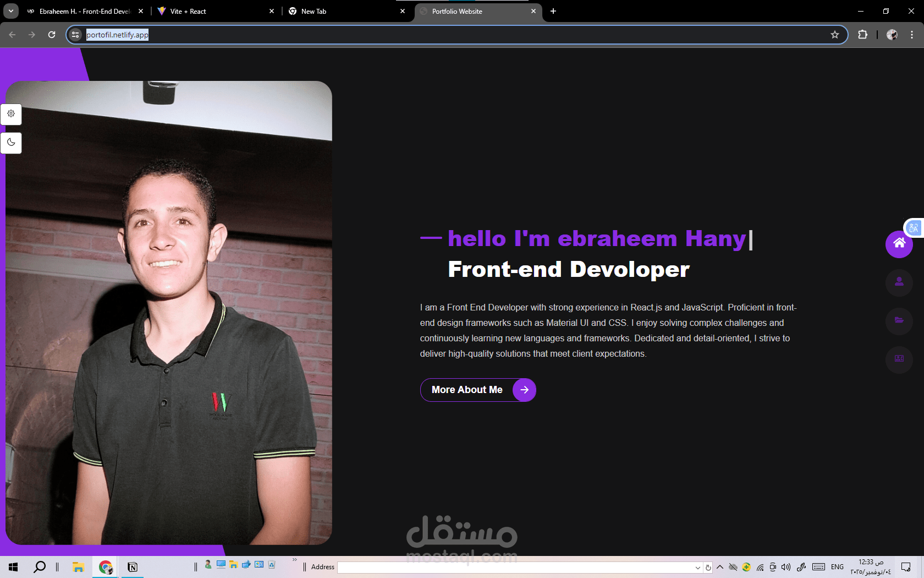Open the Chrome taskbar icon
924x578 pixels.
coord(106,567)
